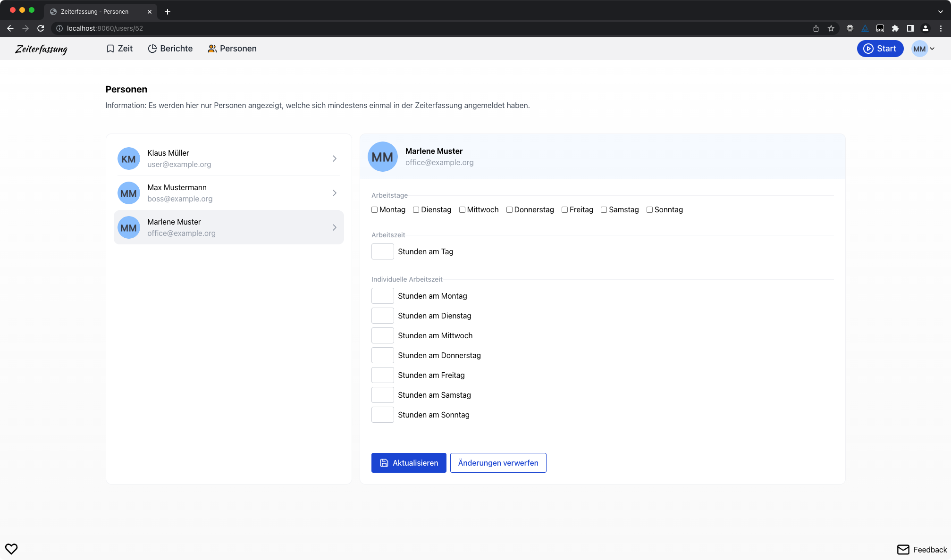Click Änderungen verwerfen button

click(x=498, y=463)
